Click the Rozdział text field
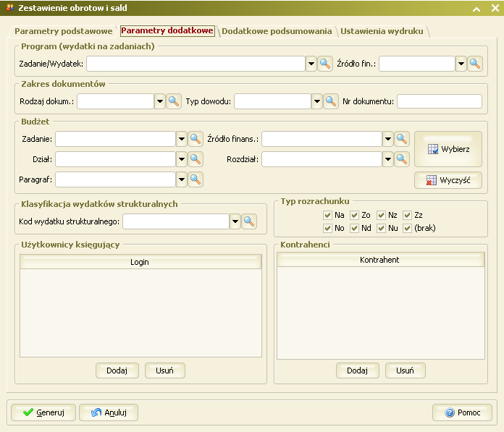 [322, 159]
